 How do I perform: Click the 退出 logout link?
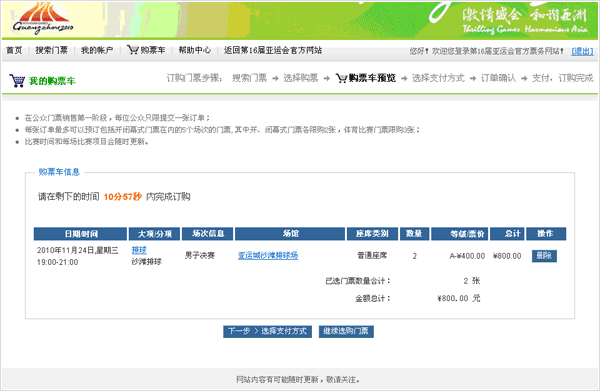pyautogui.click(x=582, y=51)
